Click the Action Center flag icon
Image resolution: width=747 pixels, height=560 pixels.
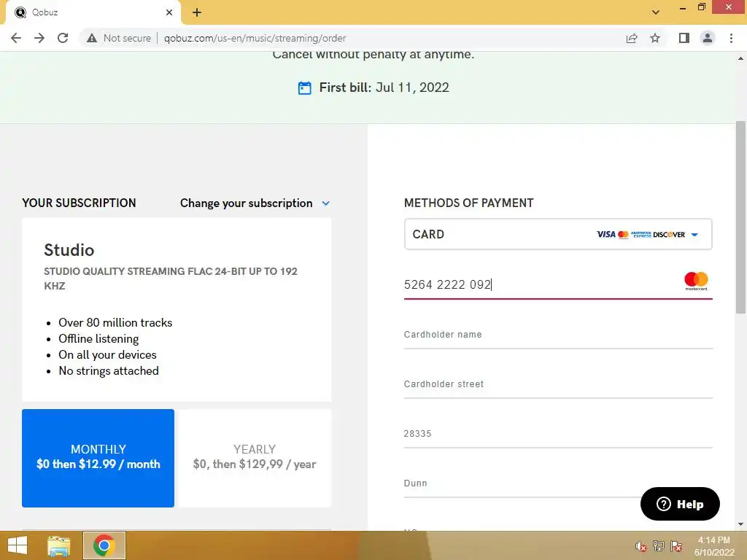point(676,546)
